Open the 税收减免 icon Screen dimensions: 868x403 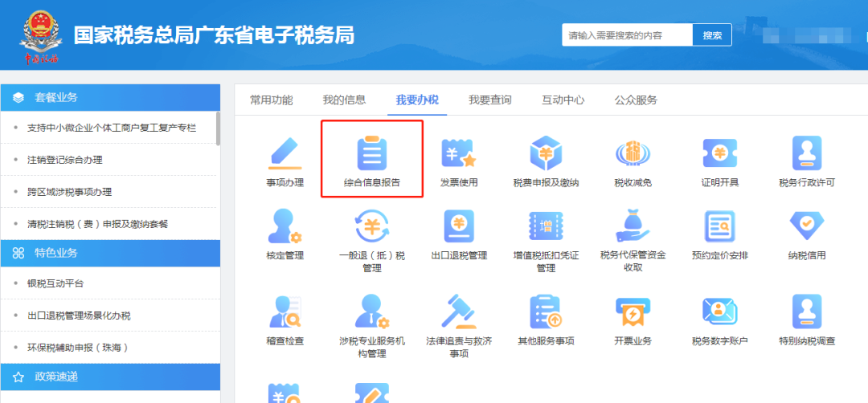(x=633, y=153)
